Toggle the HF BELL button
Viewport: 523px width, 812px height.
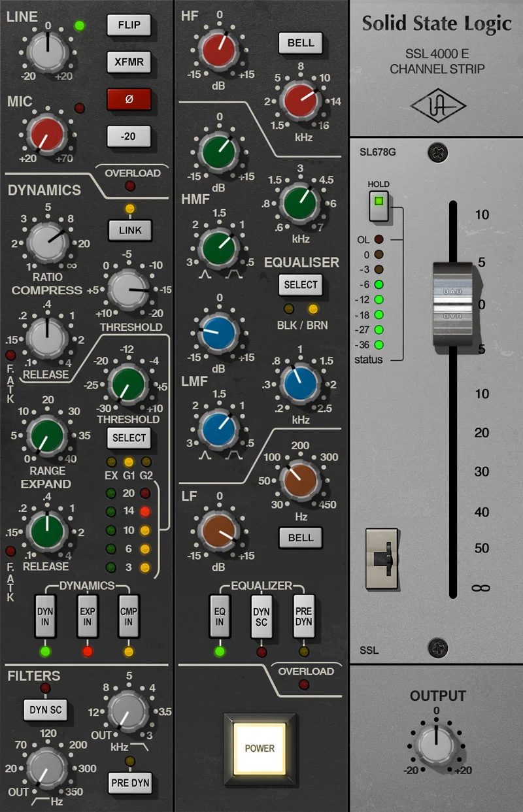tap(301, 43)
